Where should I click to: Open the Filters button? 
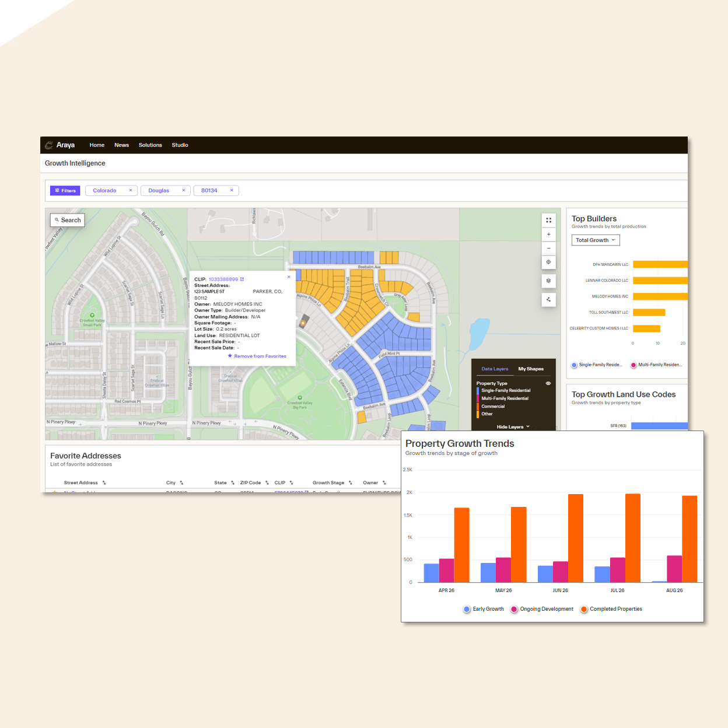(x=65, y=191)
